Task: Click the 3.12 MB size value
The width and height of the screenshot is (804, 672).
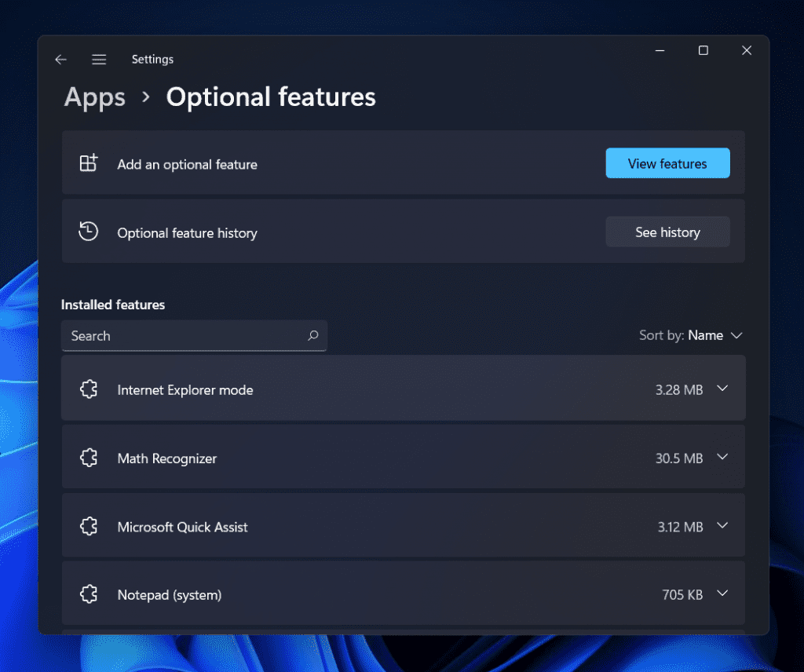Action: [681, 527]
